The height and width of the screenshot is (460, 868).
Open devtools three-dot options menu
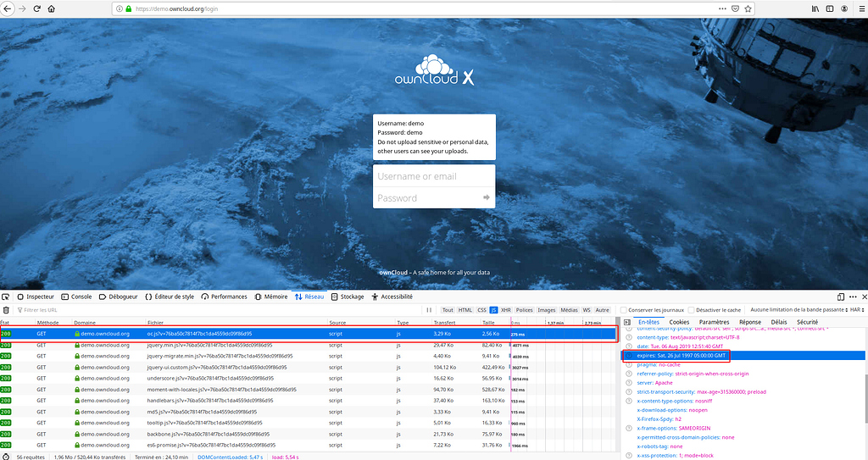click(853, 297)
